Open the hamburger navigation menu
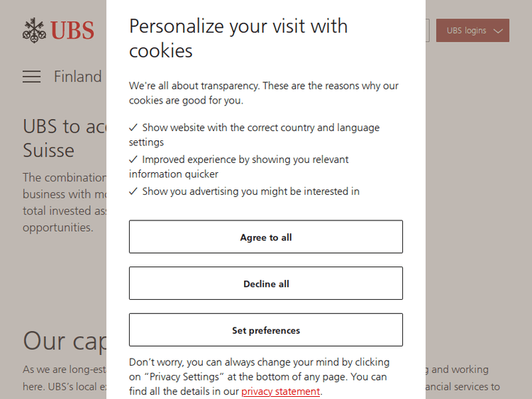The image size is (532, 399). tap(31, 77)
